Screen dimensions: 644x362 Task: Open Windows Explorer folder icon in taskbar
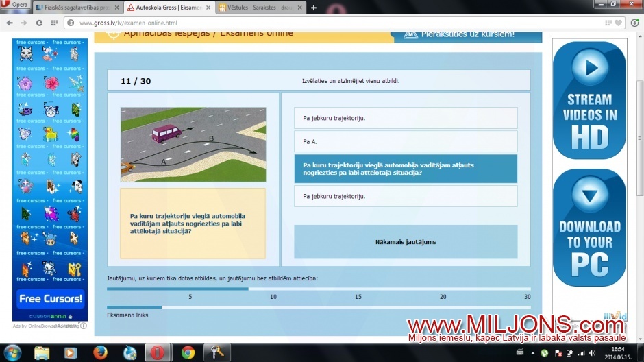pyautogui.click(x=42, y=352)
